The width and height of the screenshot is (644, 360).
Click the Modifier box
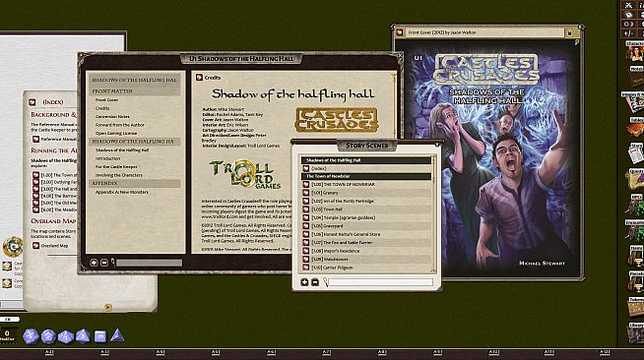7,334
